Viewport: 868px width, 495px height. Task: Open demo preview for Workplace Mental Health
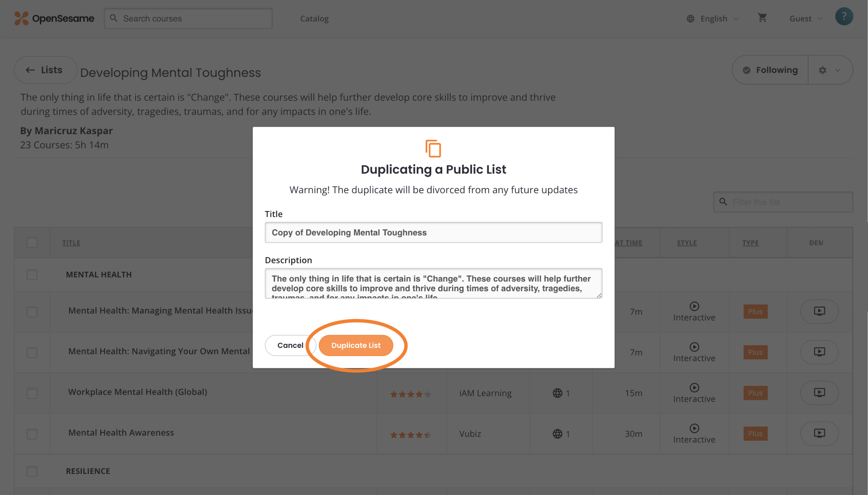click(x=819, y=393)
